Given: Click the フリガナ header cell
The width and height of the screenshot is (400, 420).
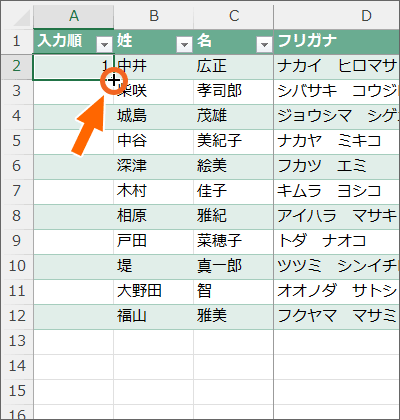Looking at the screenshot, I should coord(337,41).
